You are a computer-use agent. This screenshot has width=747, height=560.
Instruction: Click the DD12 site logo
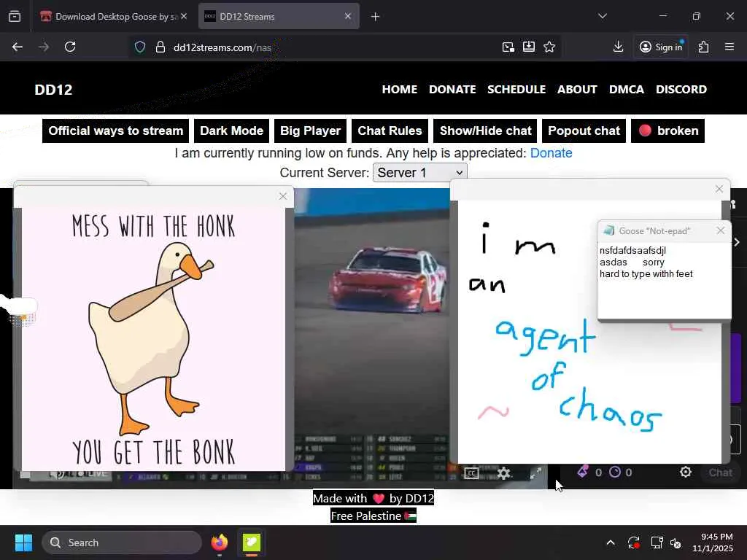click(x=53, y=90)
